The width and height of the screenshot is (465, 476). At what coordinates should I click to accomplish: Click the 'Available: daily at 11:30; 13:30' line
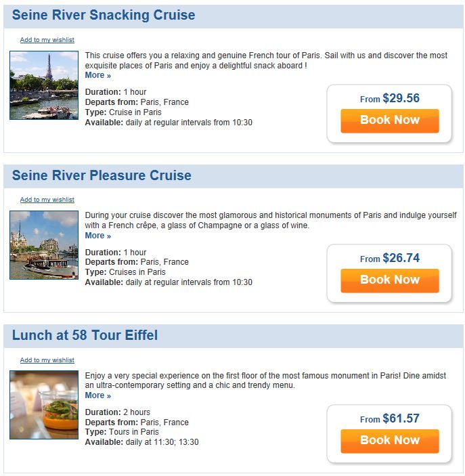(141, 442)
